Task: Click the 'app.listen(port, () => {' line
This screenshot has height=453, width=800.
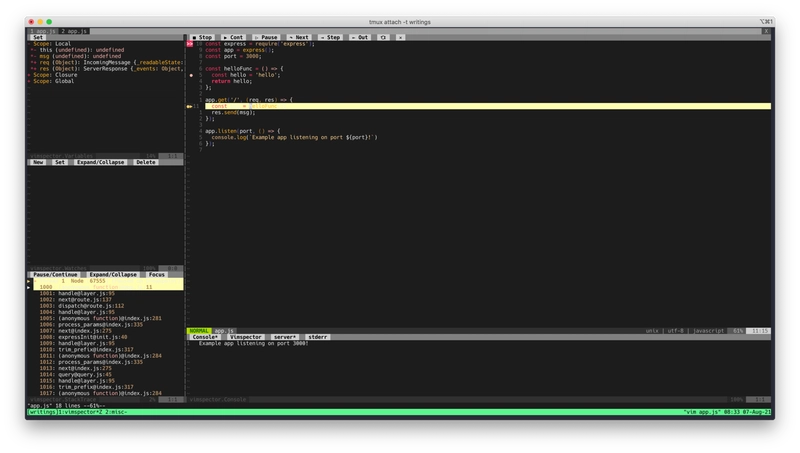Action: coord(242,131)
